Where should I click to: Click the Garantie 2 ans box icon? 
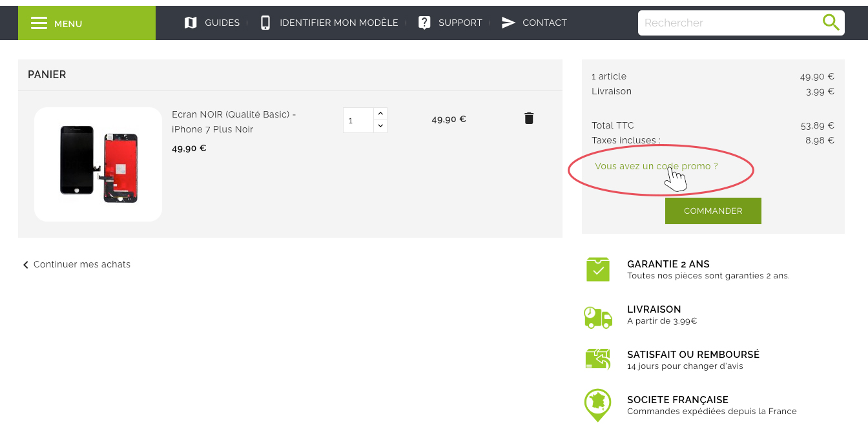598,269
